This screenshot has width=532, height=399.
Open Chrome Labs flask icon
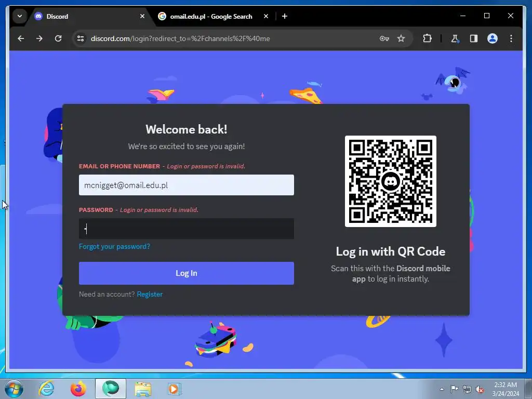click(x=455, y=38)
